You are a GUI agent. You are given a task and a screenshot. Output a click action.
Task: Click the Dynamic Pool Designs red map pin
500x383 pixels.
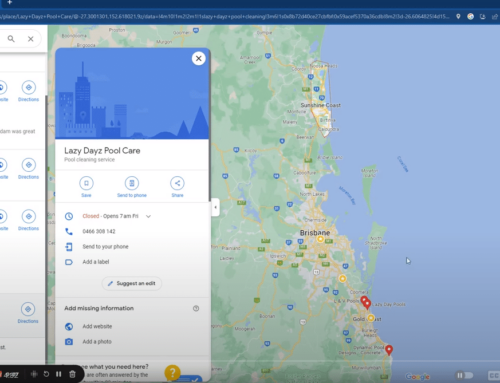(389, 350)
